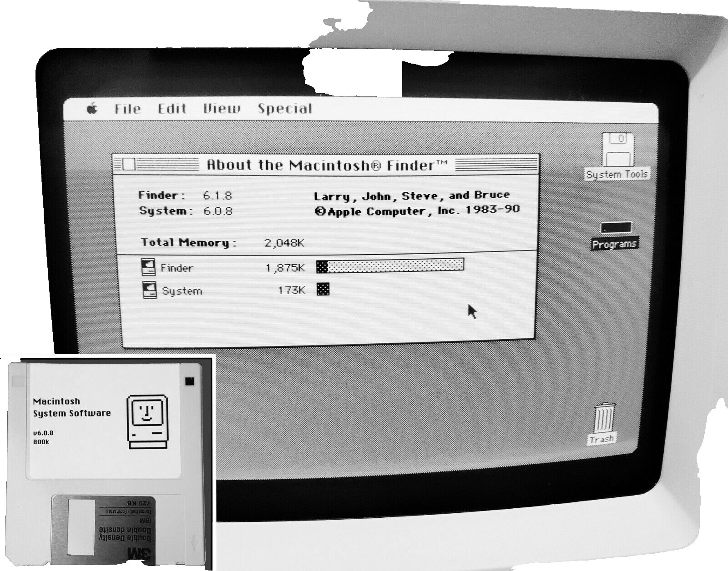Click the 'Programs' disk label
The height and width of the screenshot is (571, 728).
[x=614, y=244]
